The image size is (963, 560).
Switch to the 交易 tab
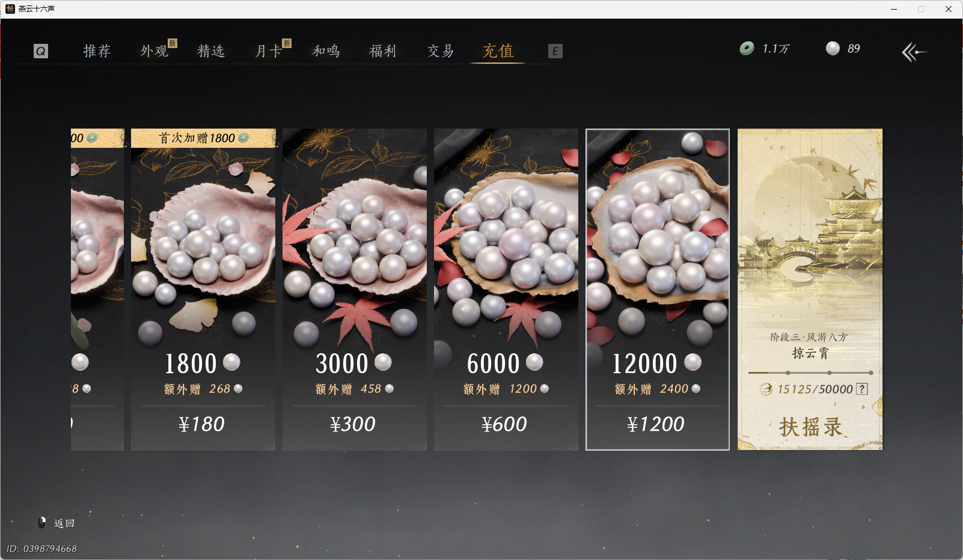click(x=441, y=51)
